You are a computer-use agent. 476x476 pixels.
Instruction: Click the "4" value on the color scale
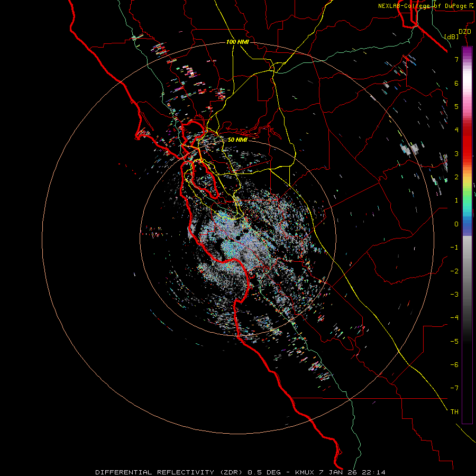click(456, 130)
